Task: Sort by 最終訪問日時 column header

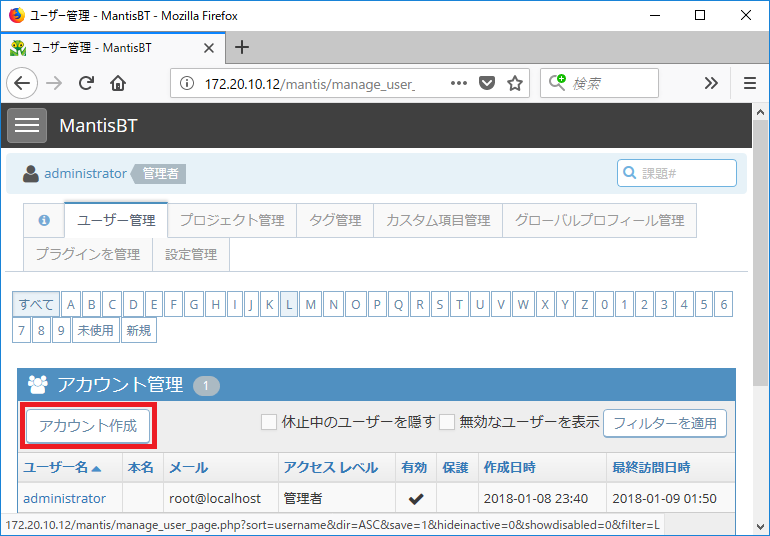Action: [x=651, y=467]
